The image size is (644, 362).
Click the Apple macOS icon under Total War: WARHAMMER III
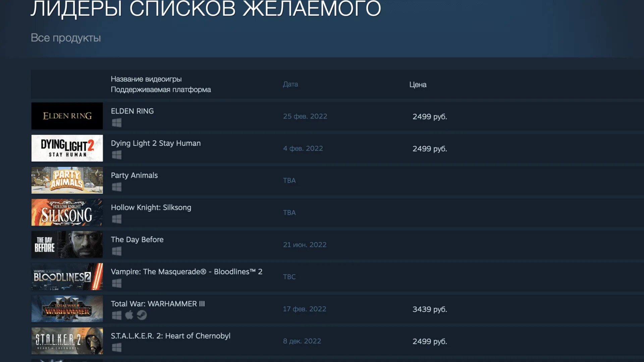(129, 315)
